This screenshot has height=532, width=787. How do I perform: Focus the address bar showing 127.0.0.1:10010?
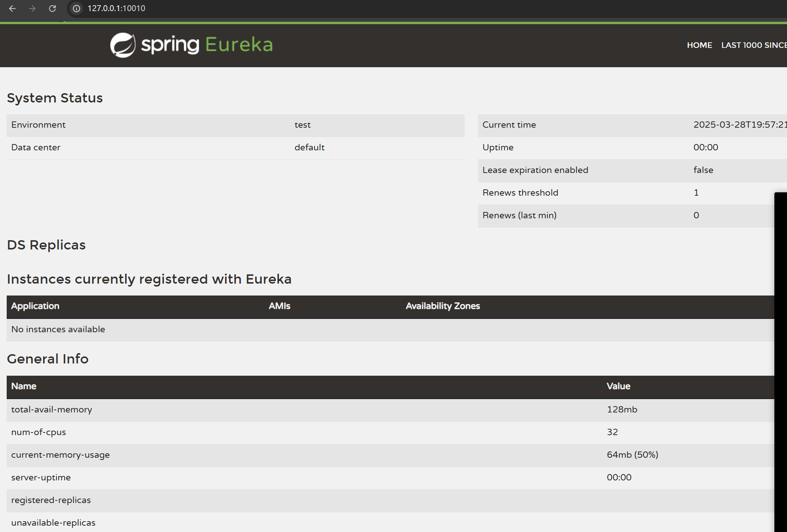260,8
